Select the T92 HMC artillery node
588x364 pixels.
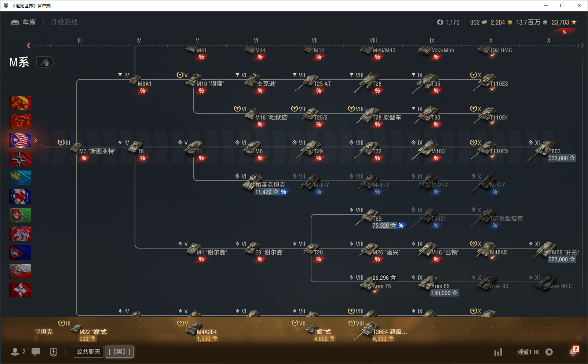click(495, 51)
